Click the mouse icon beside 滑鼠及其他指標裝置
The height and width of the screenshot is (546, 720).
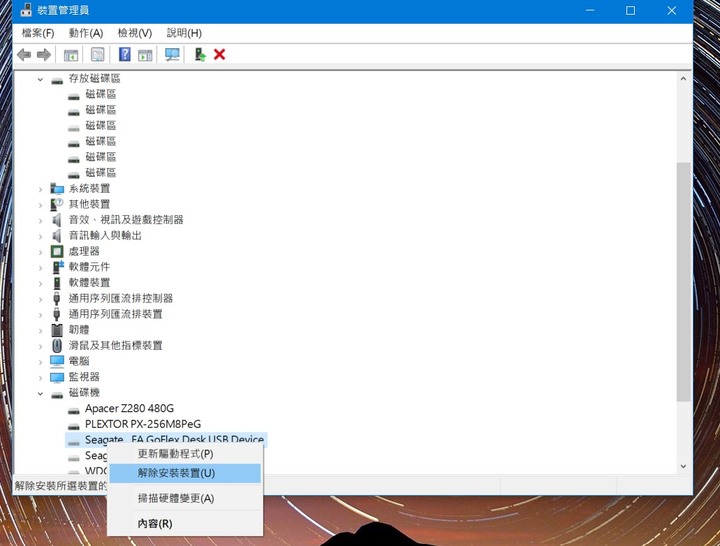57,345
